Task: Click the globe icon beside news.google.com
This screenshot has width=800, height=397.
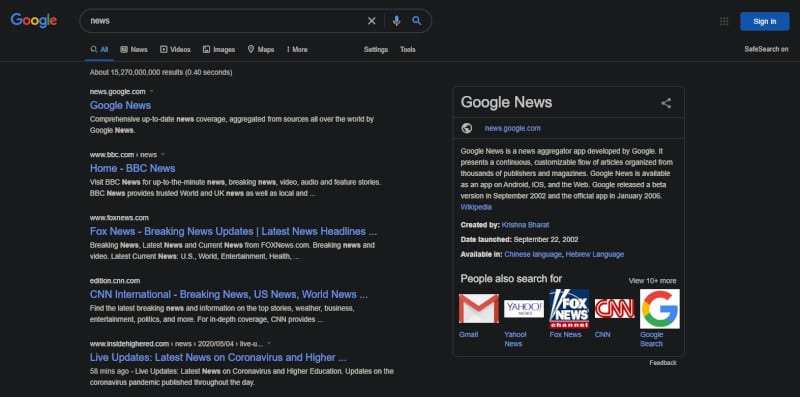Action: 466,128
